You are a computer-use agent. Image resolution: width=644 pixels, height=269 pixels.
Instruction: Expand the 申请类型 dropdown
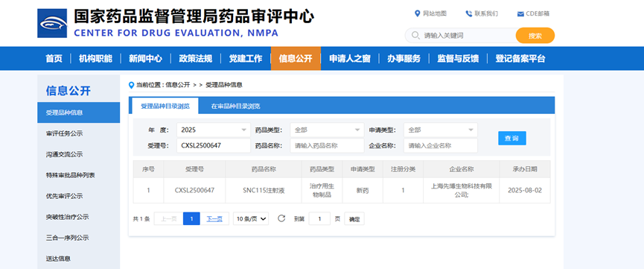(x=441, y=130)
